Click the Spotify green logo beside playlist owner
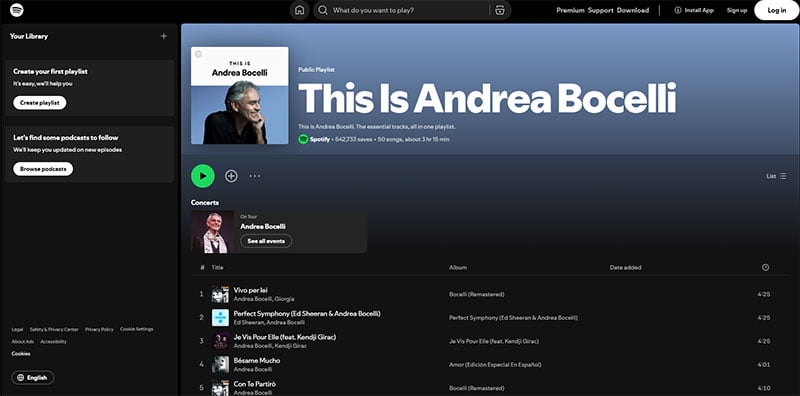The width and height of the screenshot is (800, 396). (303, 139)
